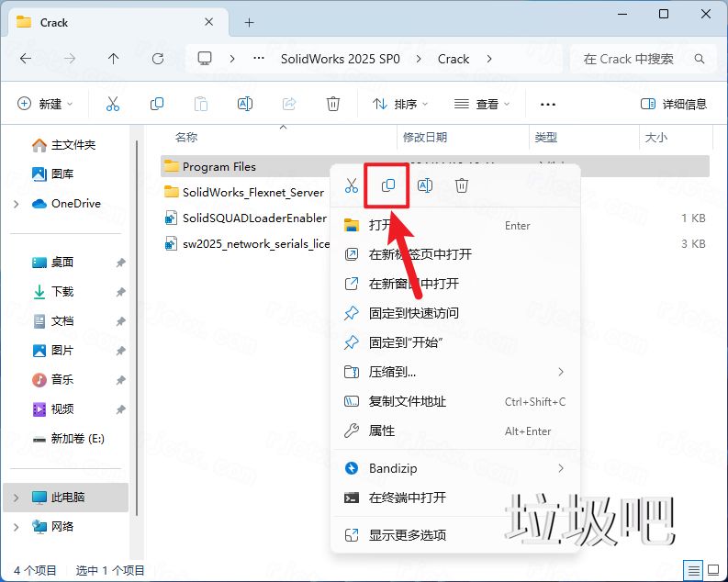Show hidden path via ··· in the address bar
This screenshot has width=728, height=582.
[x=259, y=59]
